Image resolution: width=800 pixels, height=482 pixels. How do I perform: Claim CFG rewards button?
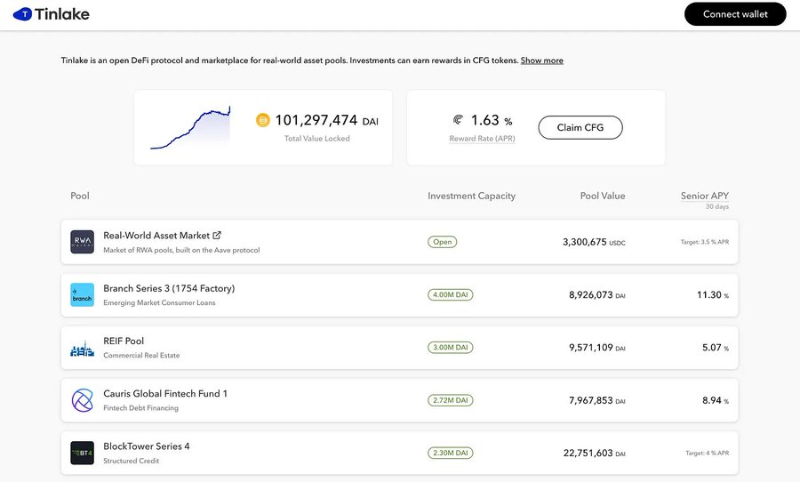click(580, 128)
